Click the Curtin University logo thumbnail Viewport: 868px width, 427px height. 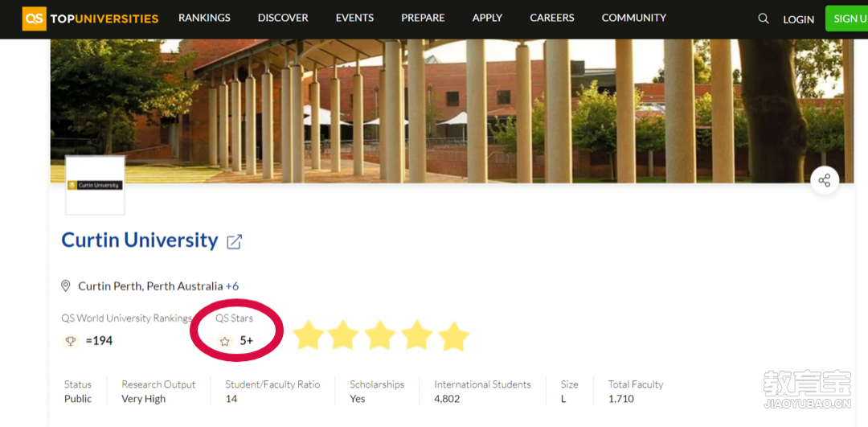(95, 186)
